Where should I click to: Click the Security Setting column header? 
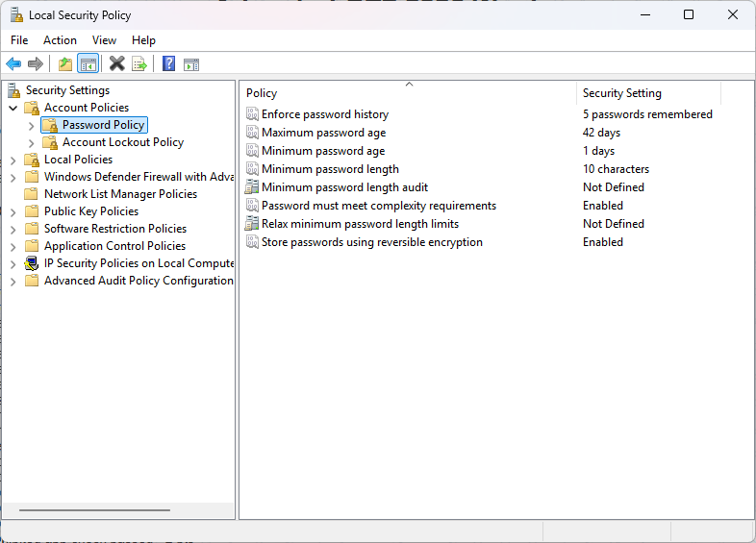[646, 93]
